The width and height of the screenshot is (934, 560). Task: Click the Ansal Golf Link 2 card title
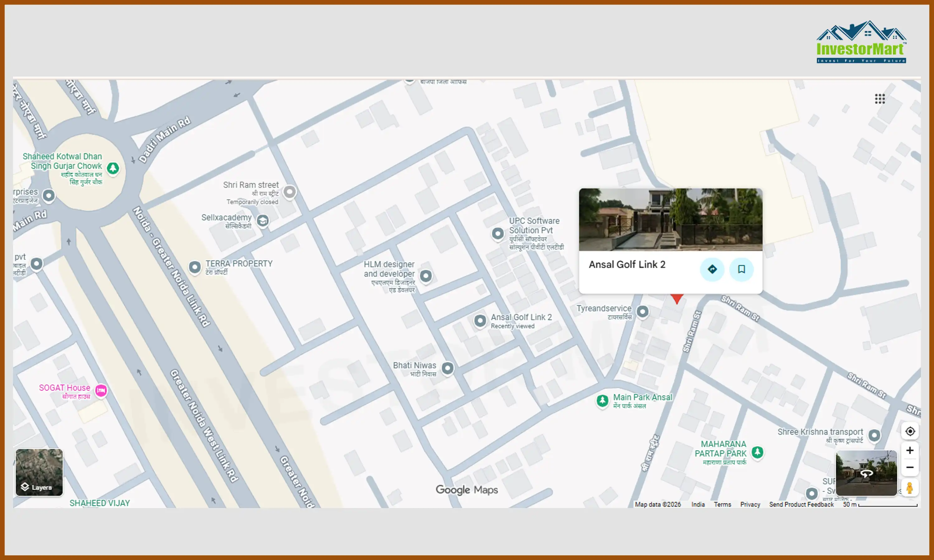point(627,264)
